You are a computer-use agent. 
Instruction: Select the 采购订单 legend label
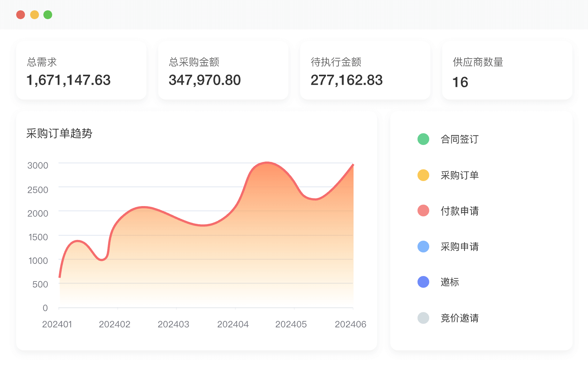click(x=459, y=175)
